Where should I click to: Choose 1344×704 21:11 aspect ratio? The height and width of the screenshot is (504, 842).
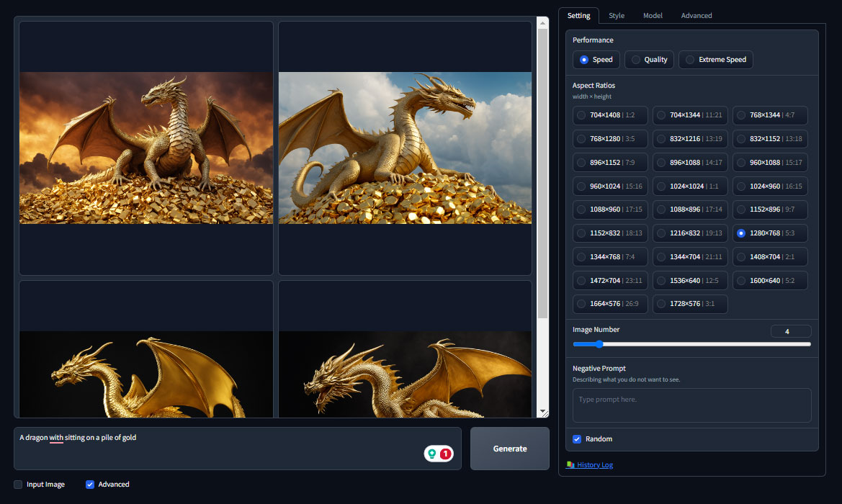coord(690,256)
